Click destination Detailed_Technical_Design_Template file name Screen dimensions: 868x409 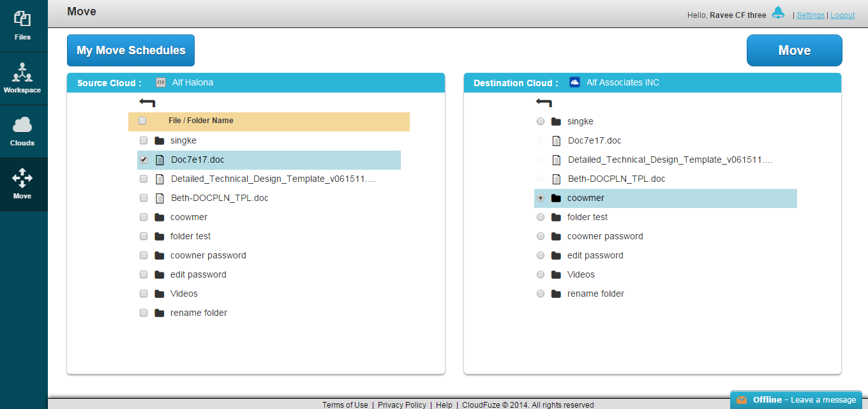[x=670, y=160]
